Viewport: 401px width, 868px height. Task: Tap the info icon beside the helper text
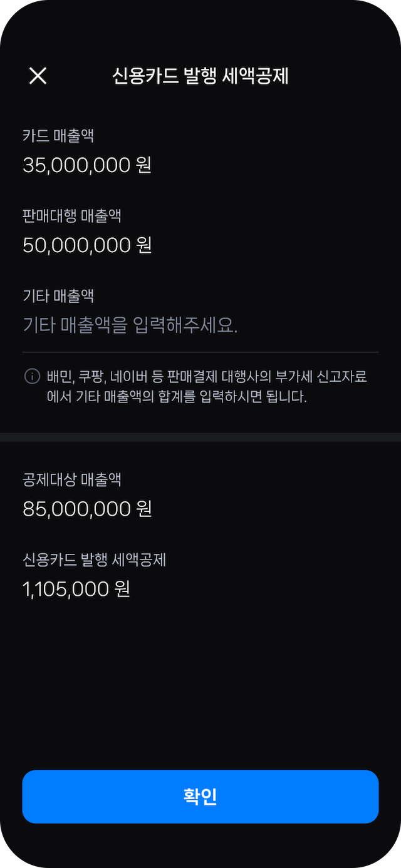click(x=32, y=377)
